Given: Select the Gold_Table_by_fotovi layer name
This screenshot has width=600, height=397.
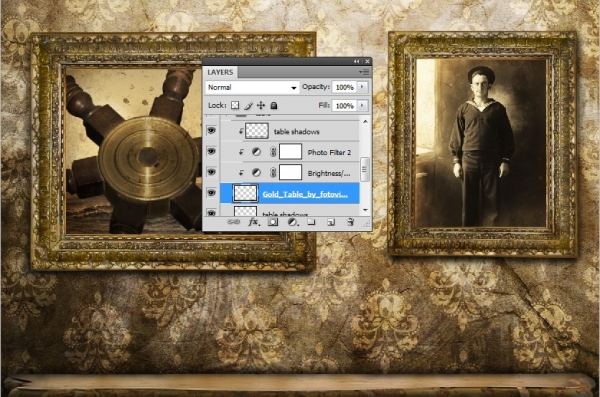Looking at the screenshot, I should click(305, 194).
